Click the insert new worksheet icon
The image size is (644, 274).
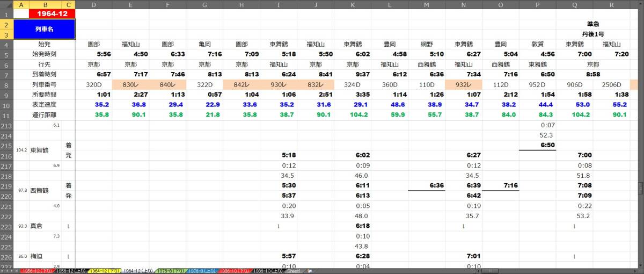309,271
